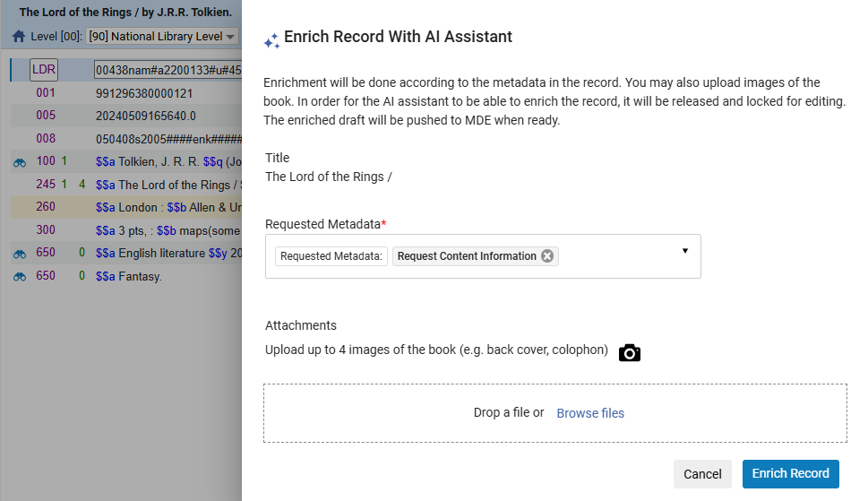Viewport: 868px width, 501px height.
Task: Remove Request Content Information chip
Action: (x=547, y=255)
